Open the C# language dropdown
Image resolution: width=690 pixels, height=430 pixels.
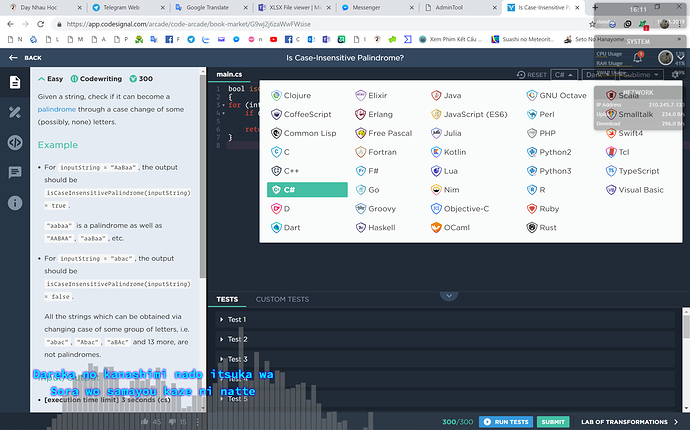click(x=564, y=75)
